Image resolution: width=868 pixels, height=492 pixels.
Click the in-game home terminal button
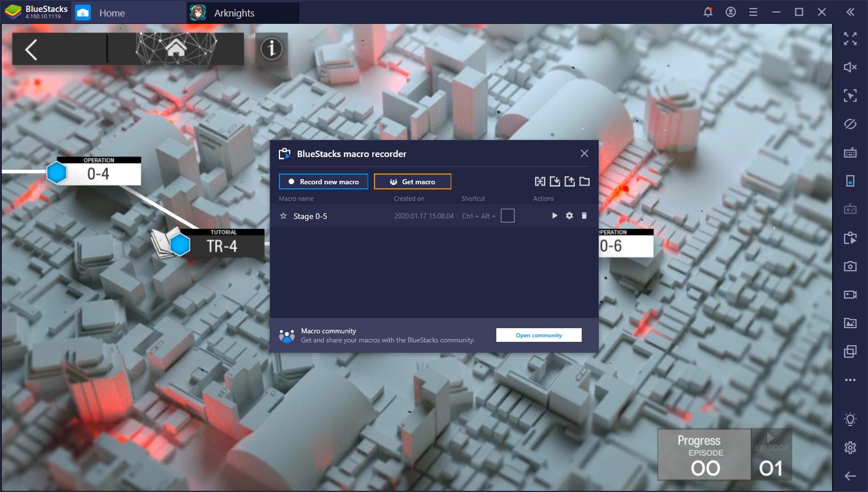(176, 49)
